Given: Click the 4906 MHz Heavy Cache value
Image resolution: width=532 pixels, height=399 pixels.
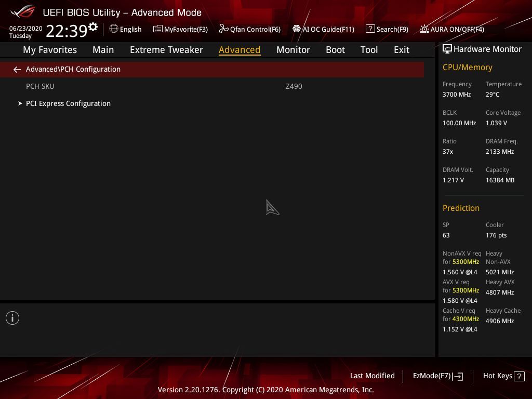Looking at the screenshot, I should click(x=499, y=321).
